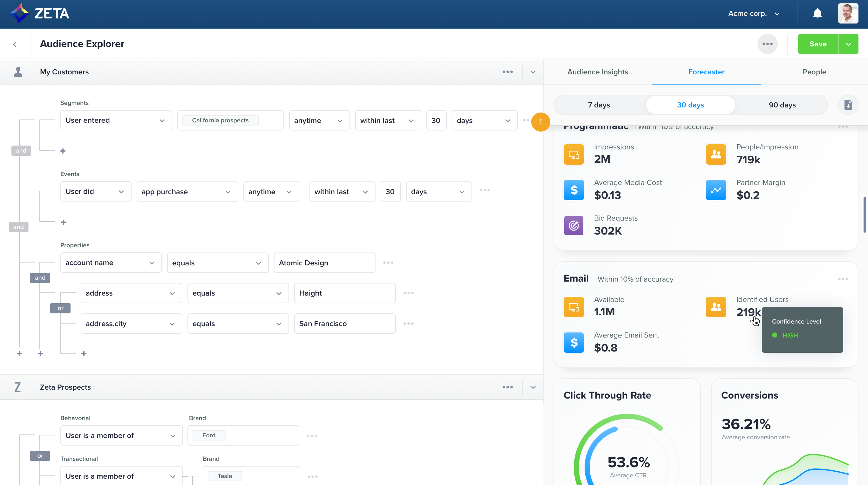Open options for Atomic Design property row
Image resolution: width=868 pixels, height=485 pixels.
(388, 263)
